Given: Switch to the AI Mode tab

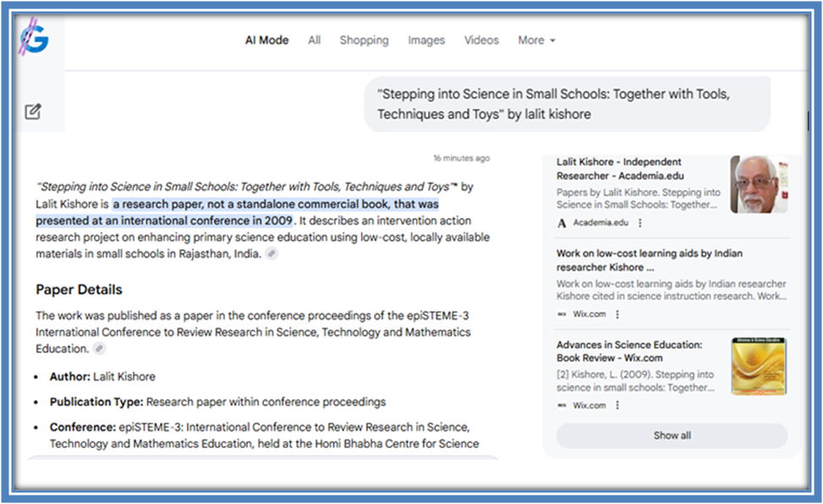Looking at the screenshot, I should [x=266, y=40].
